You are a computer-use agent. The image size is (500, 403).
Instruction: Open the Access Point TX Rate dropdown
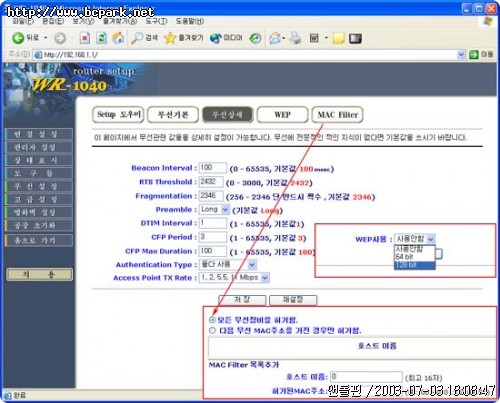(x=234, y=278)
